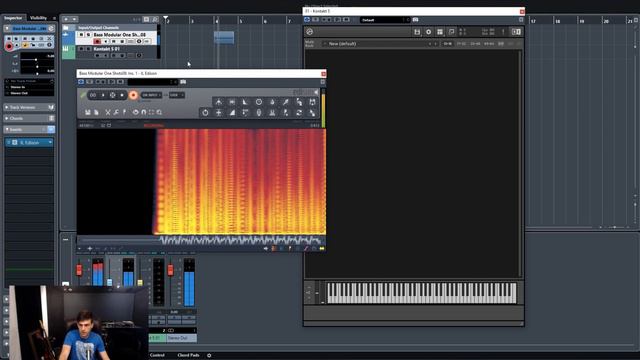Screen dimensions: 640x360
Task: Click the Kontakt workspace layout icon
Action: [440, 32]
